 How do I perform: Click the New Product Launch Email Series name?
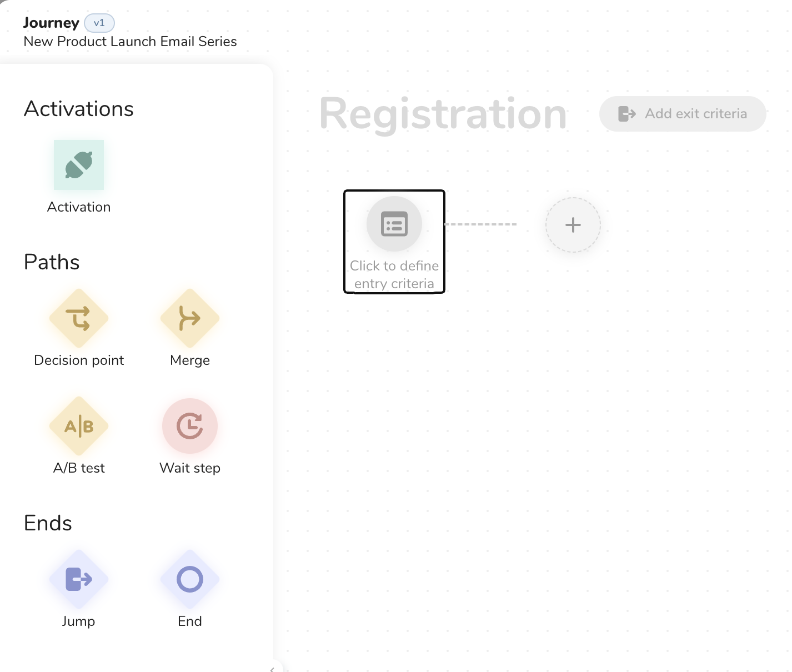pos(130,42)
